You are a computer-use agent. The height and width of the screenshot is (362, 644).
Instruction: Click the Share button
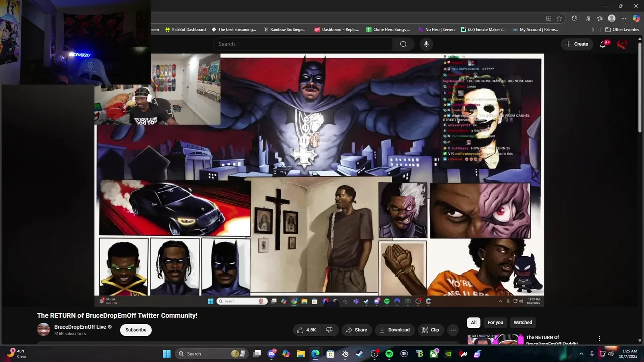tap(356, 330)
